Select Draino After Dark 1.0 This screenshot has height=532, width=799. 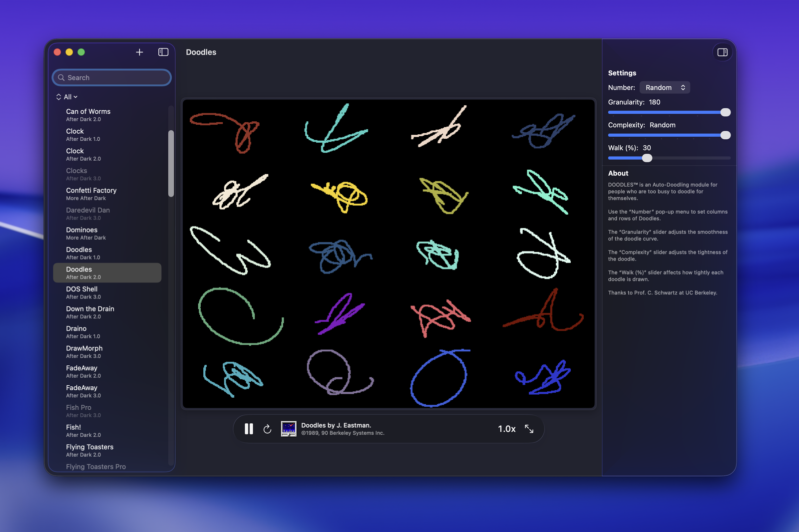click(107, 332)
